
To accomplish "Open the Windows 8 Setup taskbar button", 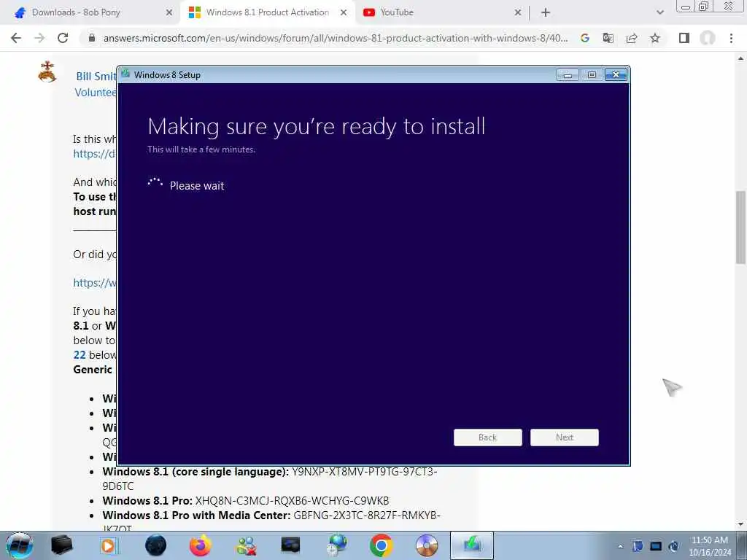I will pyautogui.click(x=472, y=545).
